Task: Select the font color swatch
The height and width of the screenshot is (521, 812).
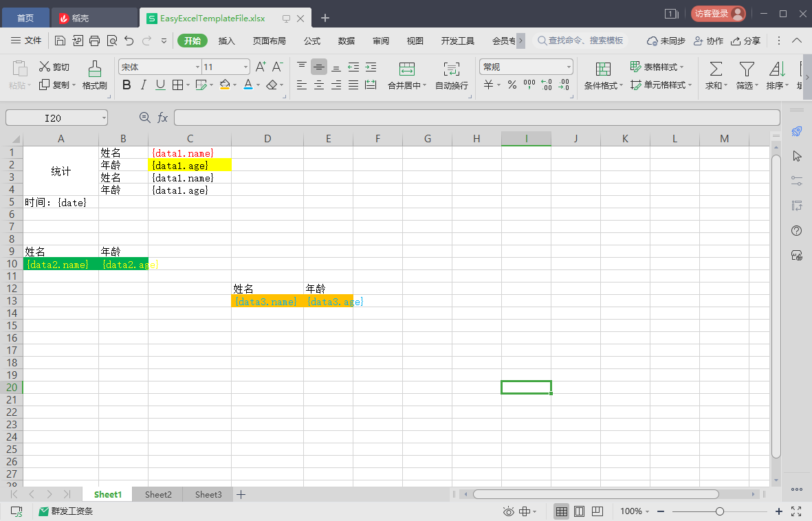Action: point(248,84)
